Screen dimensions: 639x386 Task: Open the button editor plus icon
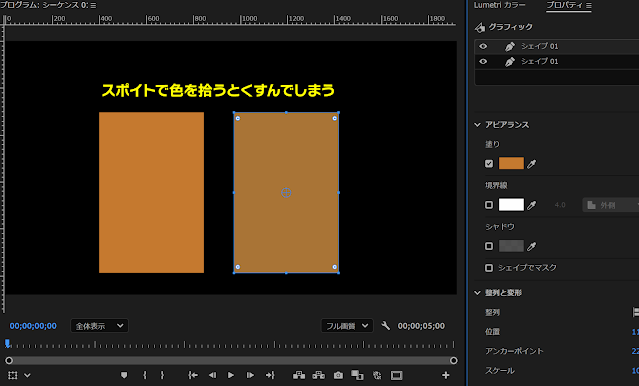click(x=446, y=375)
